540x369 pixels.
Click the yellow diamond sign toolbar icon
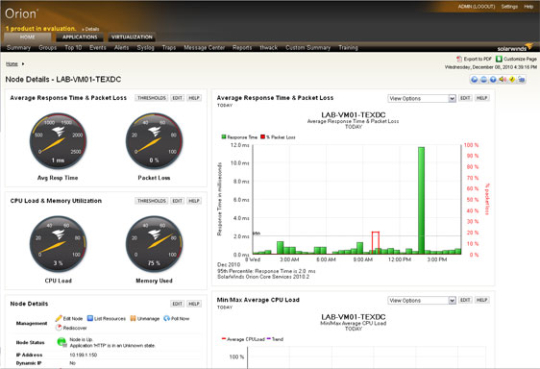pos(512,80)
